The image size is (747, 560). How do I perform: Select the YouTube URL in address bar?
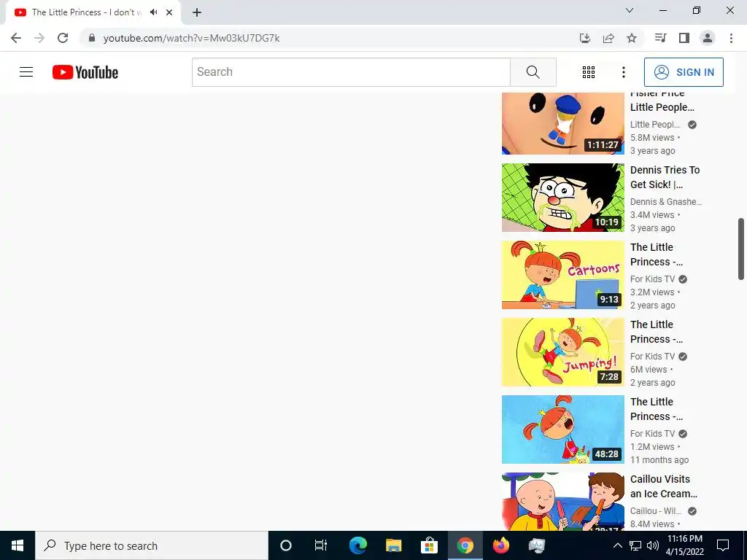coord(192,38)
